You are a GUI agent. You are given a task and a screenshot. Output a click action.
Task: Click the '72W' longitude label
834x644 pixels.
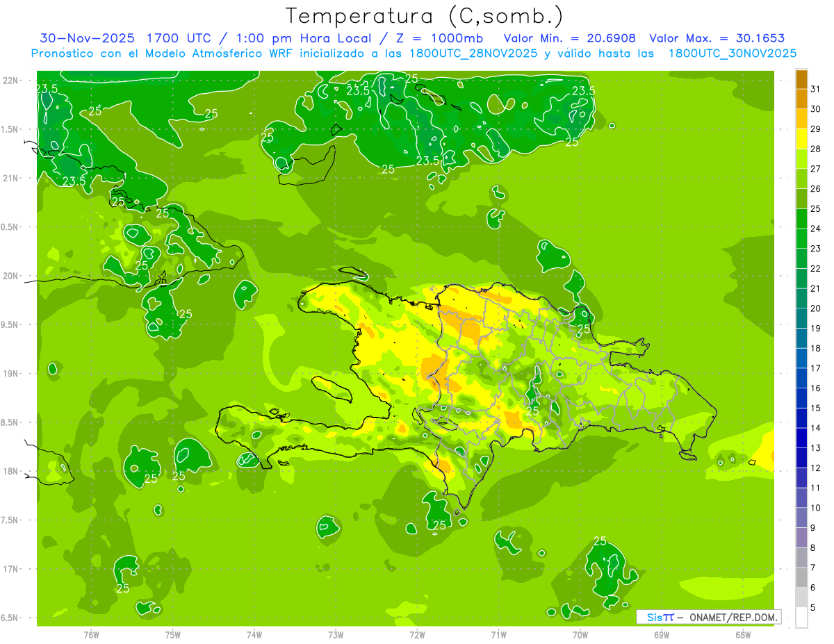(417, 634)
